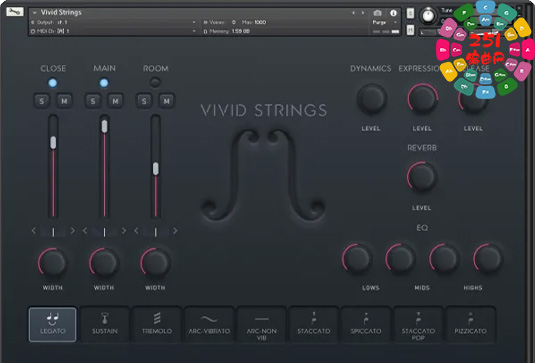535x363 pixels.
Task: Go to previous instrument arrow in header
Action: click(x=353, y=13)
